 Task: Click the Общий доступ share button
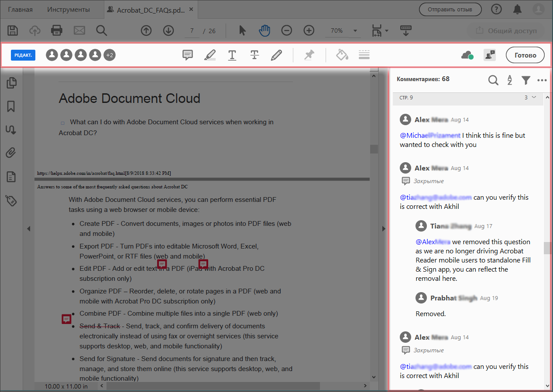click(x=505, y=31)
